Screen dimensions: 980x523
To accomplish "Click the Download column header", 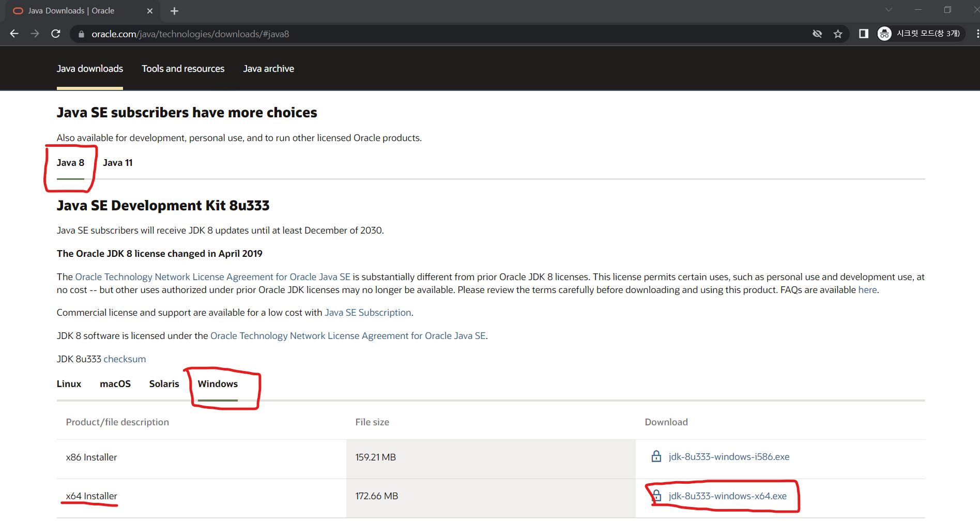I will click(x=666, y=422).
